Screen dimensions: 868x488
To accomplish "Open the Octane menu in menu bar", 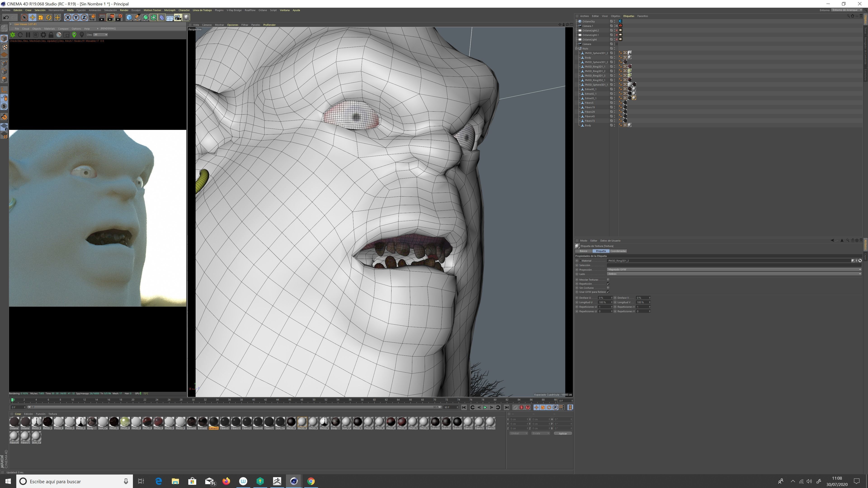I will point(262,10).
